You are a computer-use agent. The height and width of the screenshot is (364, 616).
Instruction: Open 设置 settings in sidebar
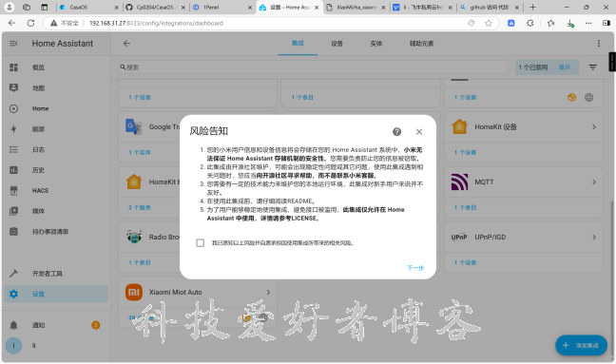point(56,294)
